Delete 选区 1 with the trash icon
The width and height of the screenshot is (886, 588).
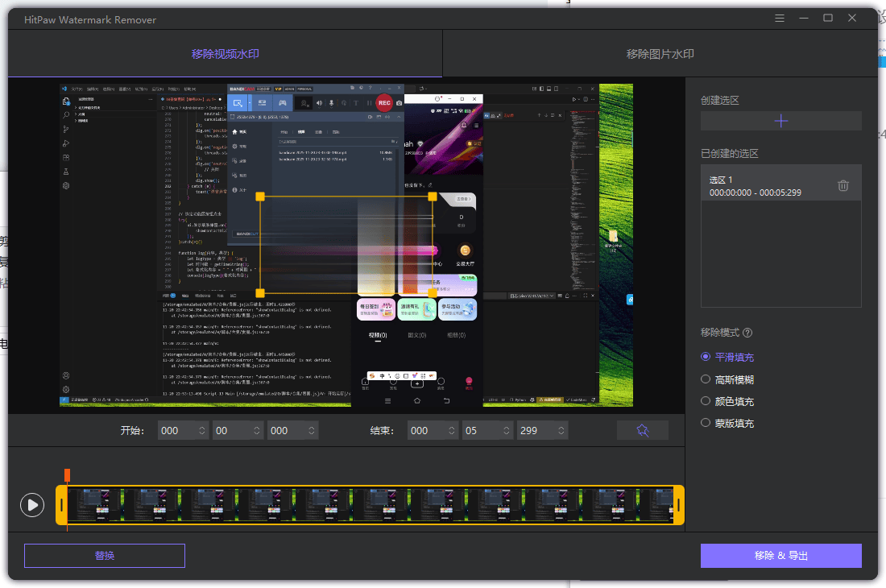(x=843, y=185)
